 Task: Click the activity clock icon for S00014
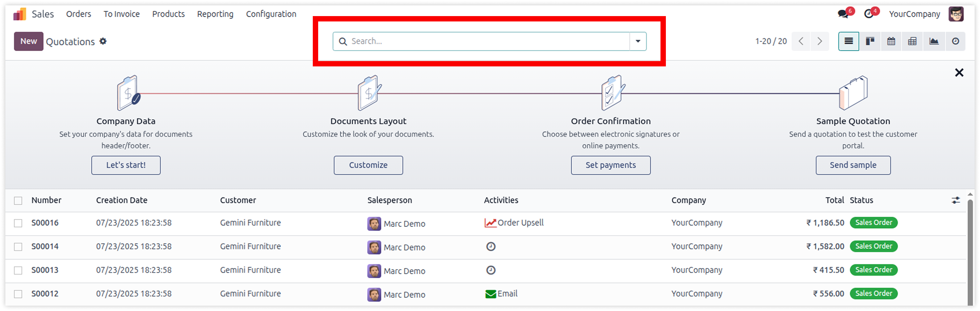pyautogui.click(x=491, y=246)
